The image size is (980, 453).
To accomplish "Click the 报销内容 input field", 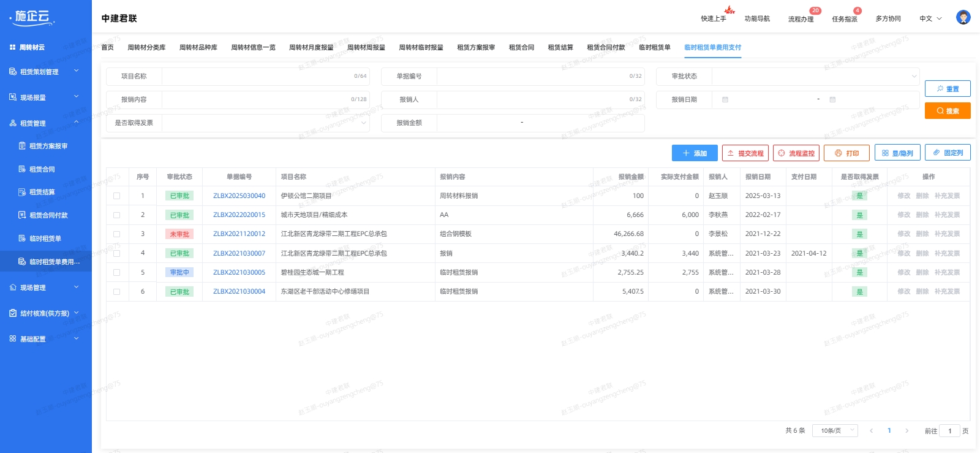I will coord(265,99).
